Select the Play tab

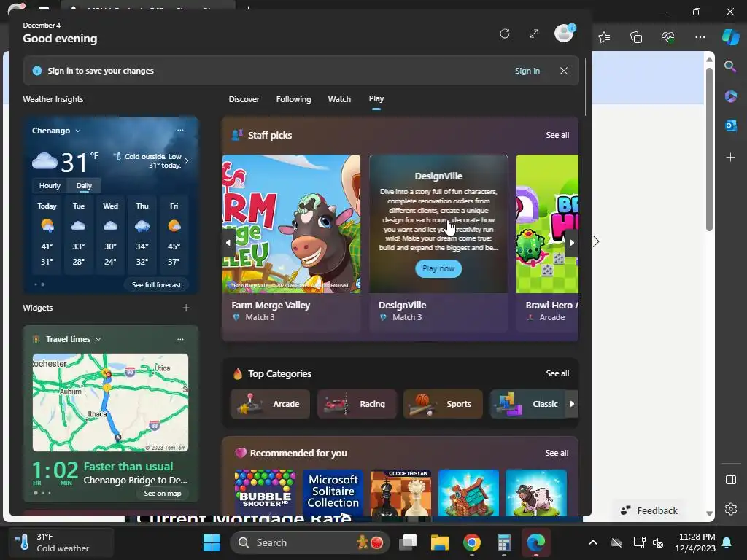coord(376,98)
